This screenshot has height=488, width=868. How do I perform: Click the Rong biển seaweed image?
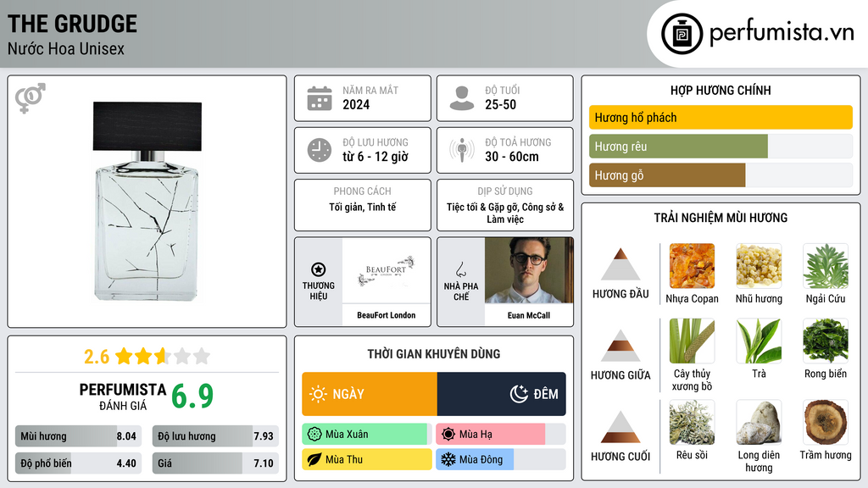826,341
